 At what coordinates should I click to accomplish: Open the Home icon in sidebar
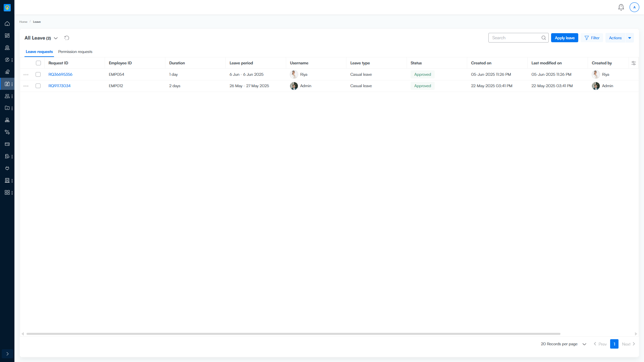click(x=7, y=23)
